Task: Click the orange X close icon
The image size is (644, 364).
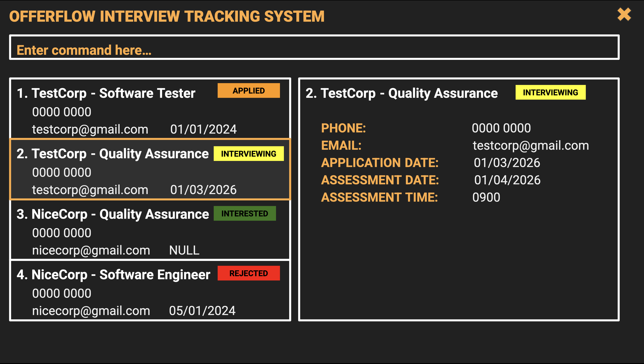Action: (624, 14)
